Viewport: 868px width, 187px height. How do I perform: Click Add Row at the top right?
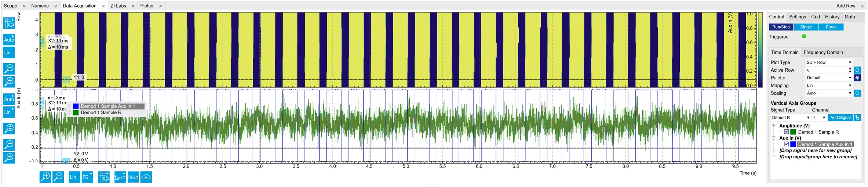tap(846, 6)
